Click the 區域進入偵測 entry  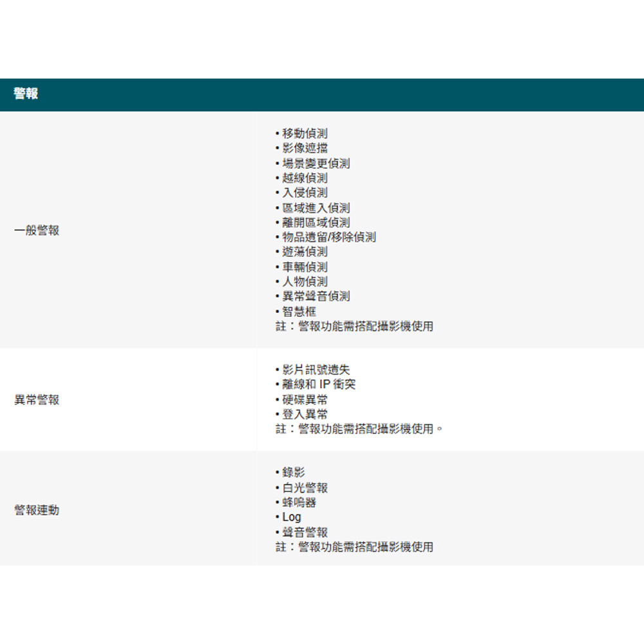click(316, 208)
